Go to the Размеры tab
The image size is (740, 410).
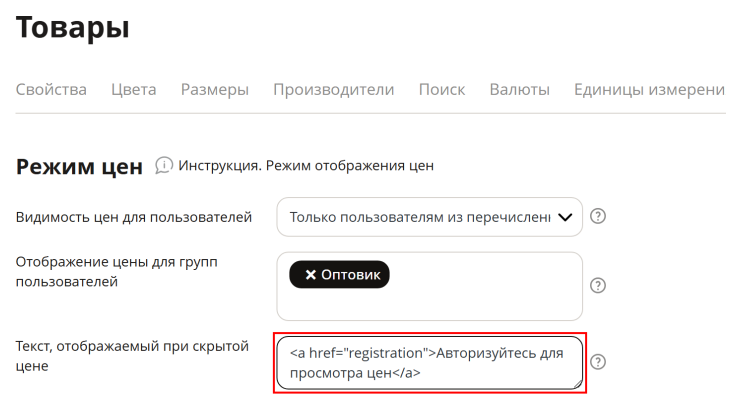click(x=215, y=89)
